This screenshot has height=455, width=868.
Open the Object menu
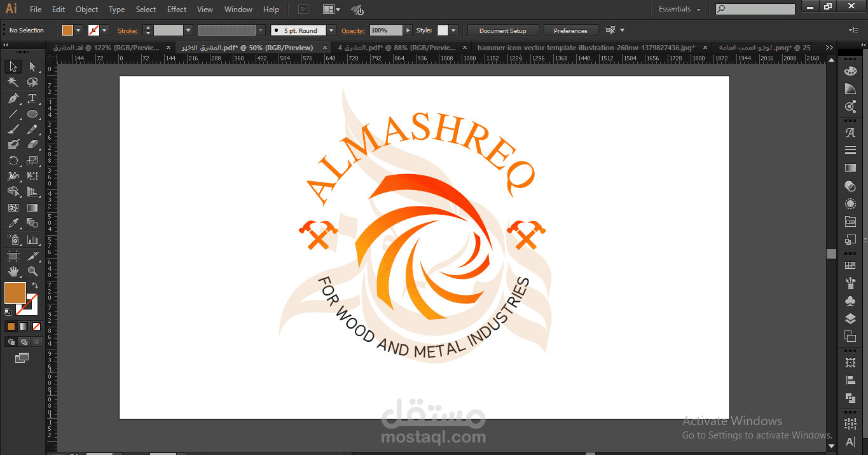click(x=87, y=10)
